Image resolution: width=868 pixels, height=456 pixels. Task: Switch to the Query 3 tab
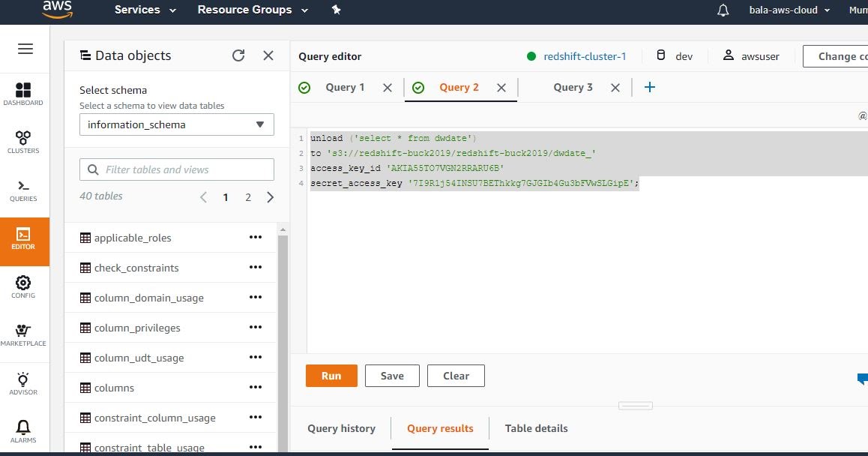coord(573,87)
